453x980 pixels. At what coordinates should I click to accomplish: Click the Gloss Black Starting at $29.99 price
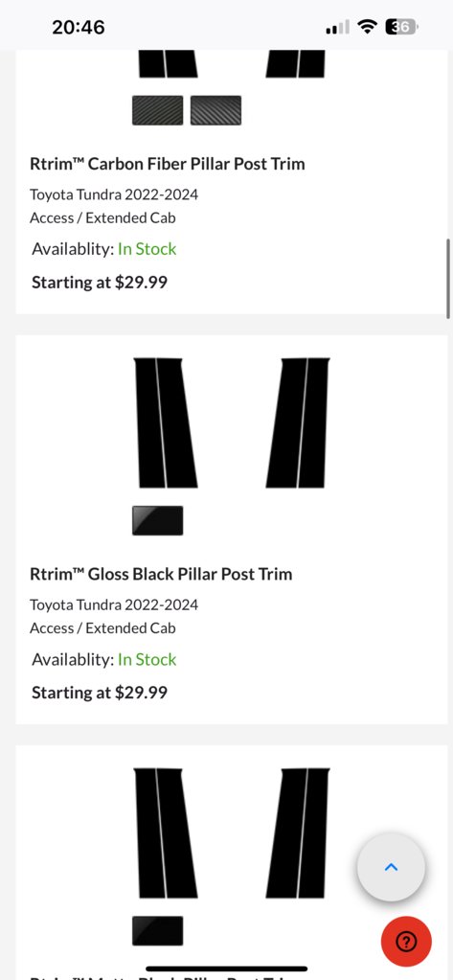pos(100,693)
